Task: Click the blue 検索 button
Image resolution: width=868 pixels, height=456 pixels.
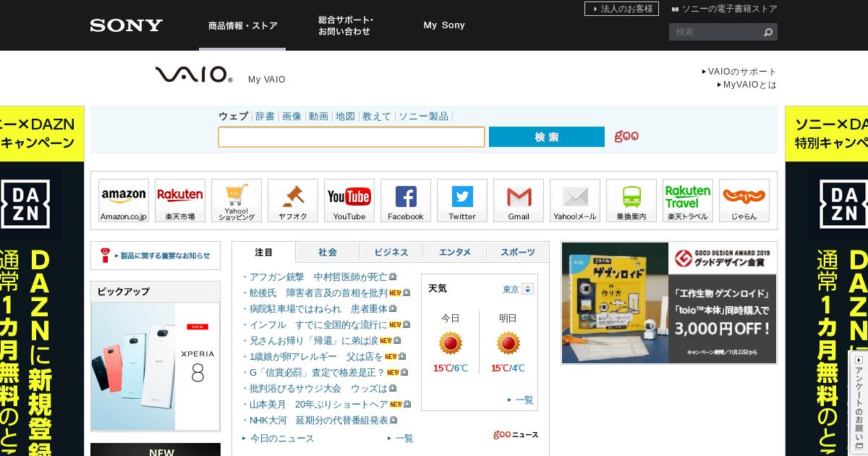Action: click(x=547, y=137)
